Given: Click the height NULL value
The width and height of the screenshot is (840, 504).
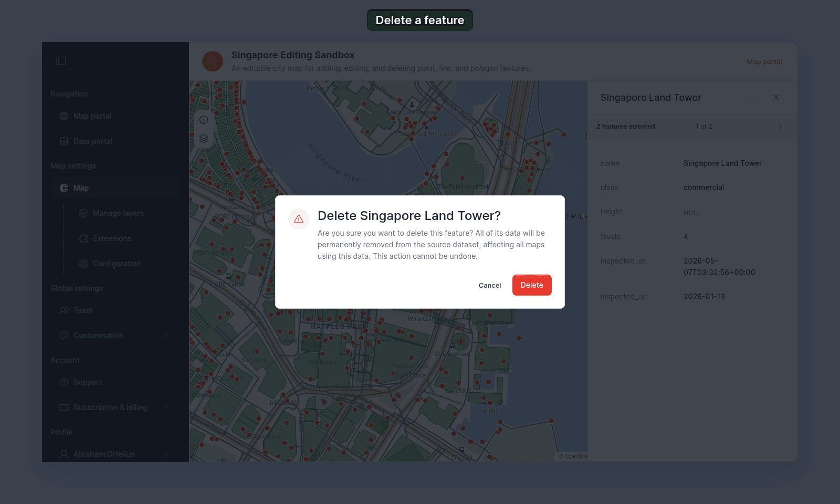Looking at the screenshot, I should pyautogui.click(x=692, y=213).
